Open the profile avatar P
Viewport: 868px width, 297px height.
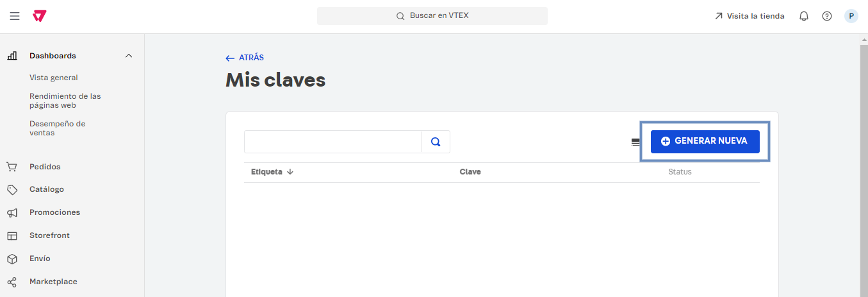[851, 16]
